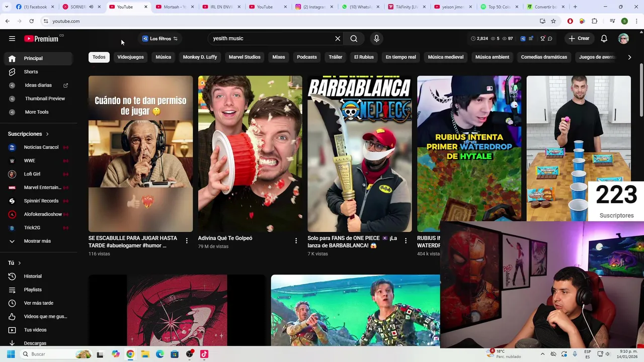
Task: Reload the page in Chrome
Action: tap(32, 21)
